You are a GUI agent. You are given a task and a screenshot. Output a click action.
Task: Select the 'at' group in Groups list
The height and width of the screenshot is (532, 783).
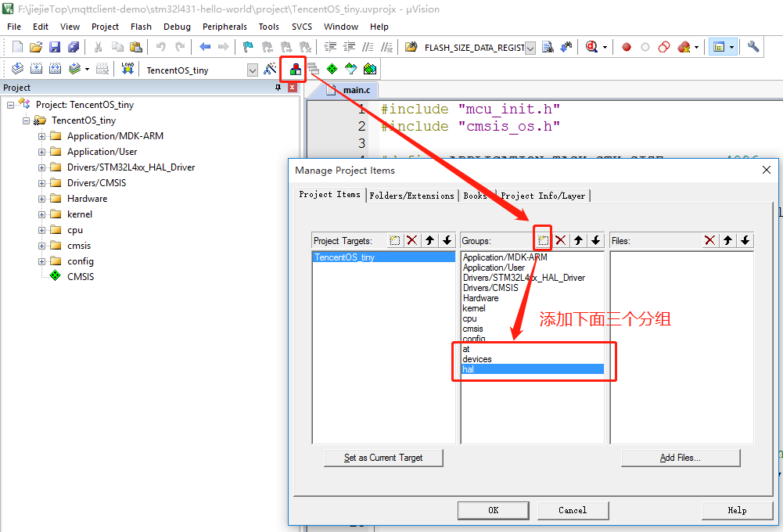[x=533, y=349]
